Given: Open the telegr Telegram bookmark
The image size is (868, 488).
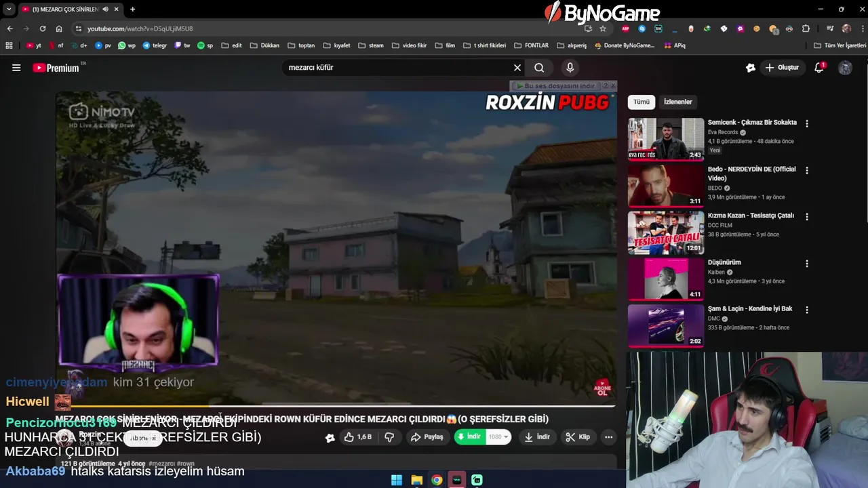Looking at the screenshot, I should pyautogui.click(x=155, y=45).
